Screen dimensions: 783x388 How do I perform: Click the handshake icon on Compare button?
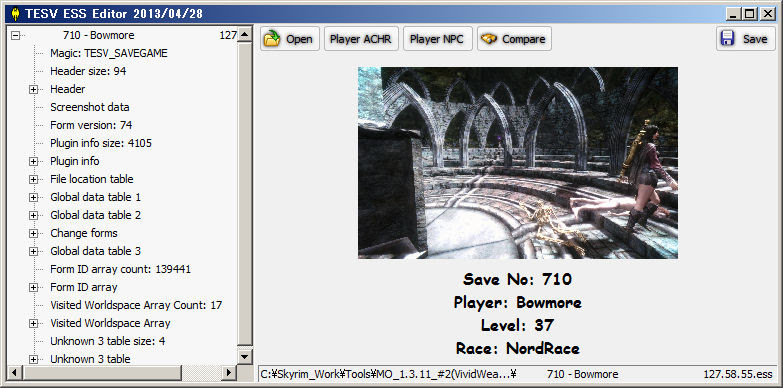pyautogui.click(x=489, y=39)
